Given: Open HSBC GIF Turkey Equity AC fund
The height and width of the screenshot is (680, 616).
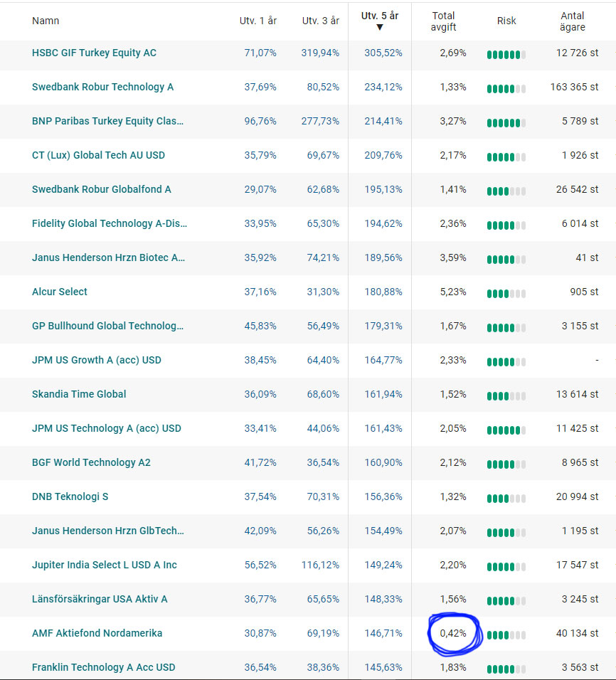Looking at the screenshot, I should pyautogui.click(x=94, y=53).
